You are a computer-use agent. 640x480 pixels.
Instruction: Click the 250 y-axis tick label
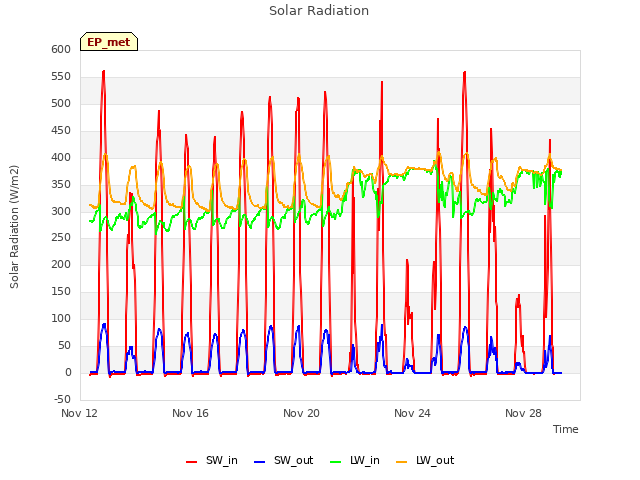tap(61, 237)
